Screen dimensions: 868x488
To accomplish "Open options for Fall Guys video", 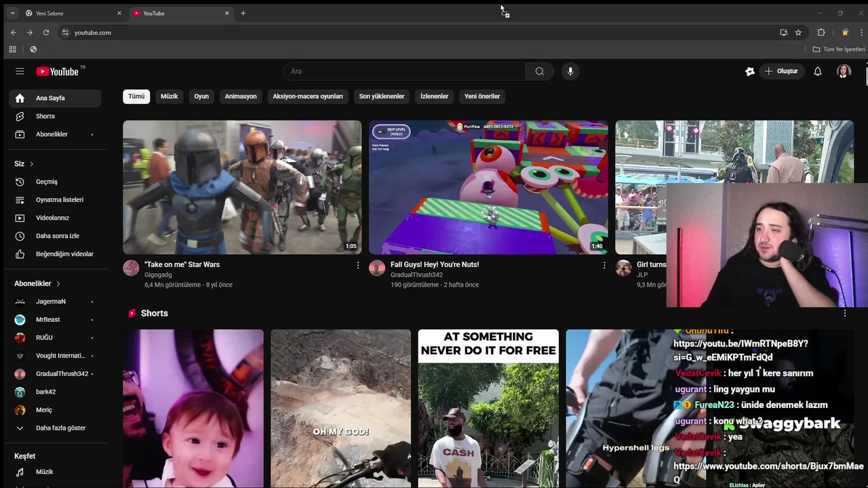I will pyautogui.click(x=604, y=265).
